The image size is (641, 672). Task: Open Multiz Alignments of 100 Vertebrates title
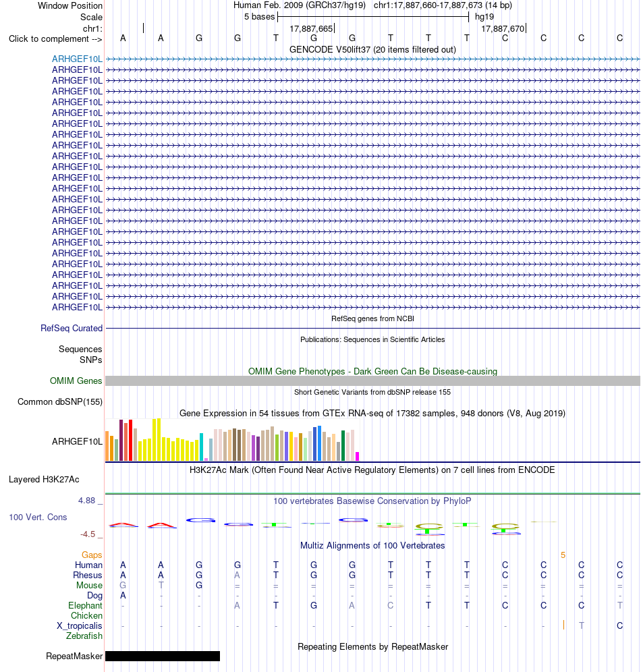(x=372, y=546)
